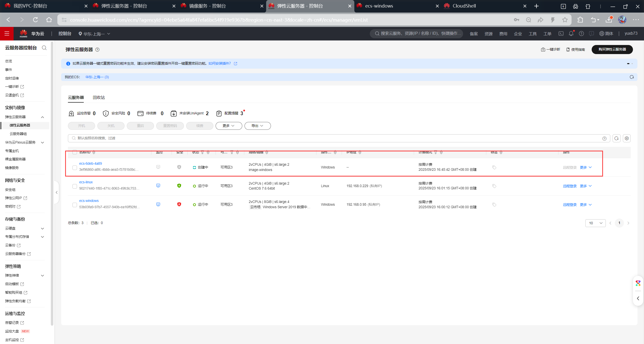Viewport: 644px width, 344px height.
Task: Click red security shield for ecs-windows
Action: click(x=179, y=204)
